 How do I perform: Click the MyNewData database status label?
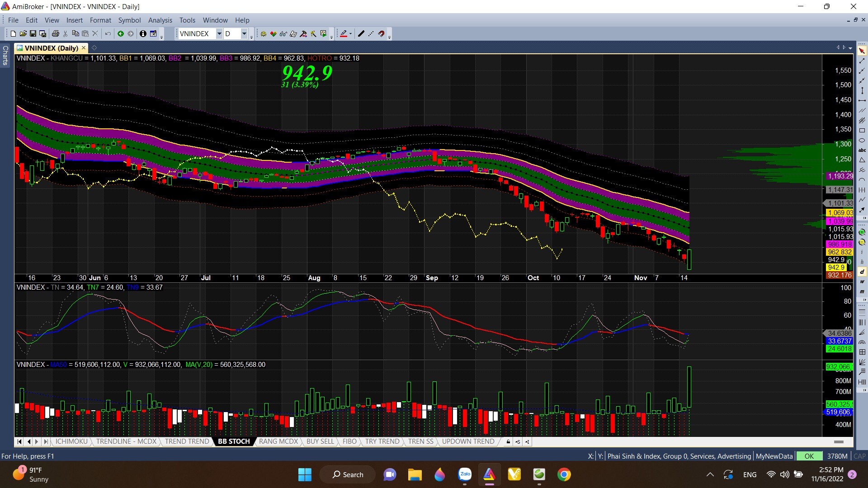pos(774,456)
